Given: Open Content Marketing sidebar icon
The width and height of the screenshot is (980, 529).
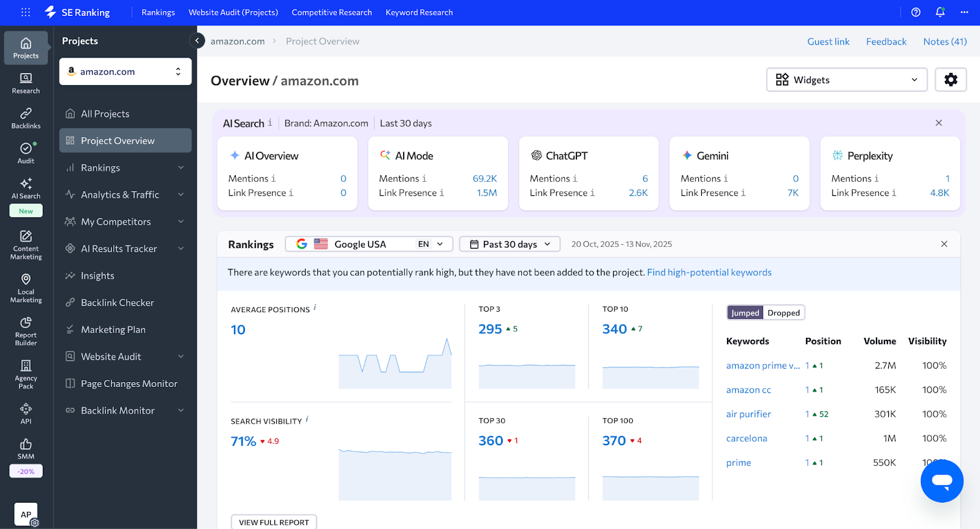Looking at the screenshot, I should point(26,245).
